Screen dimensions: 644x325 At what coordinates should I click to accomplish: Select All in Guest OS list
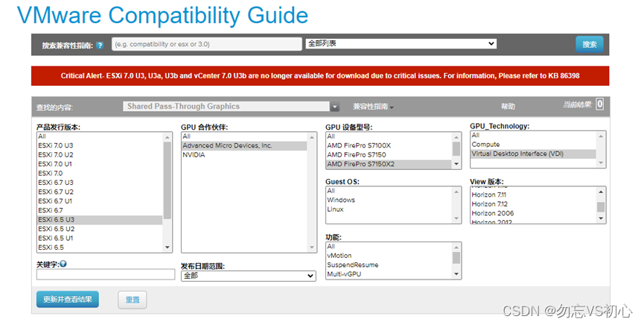(x=389, y=191)
